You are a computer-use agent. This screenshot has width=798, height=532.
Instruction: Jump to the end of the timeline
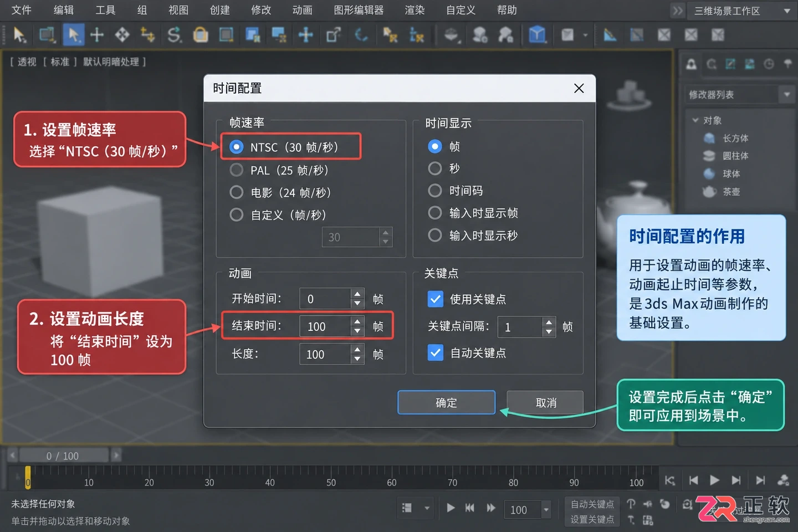tap(760, 480)
